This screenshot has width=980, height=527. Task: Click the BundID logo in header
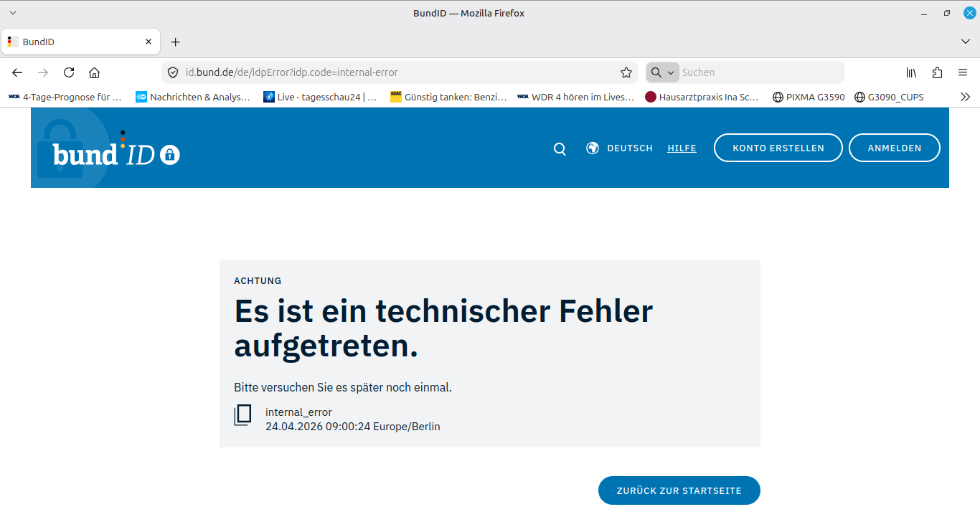pos(116,153)
